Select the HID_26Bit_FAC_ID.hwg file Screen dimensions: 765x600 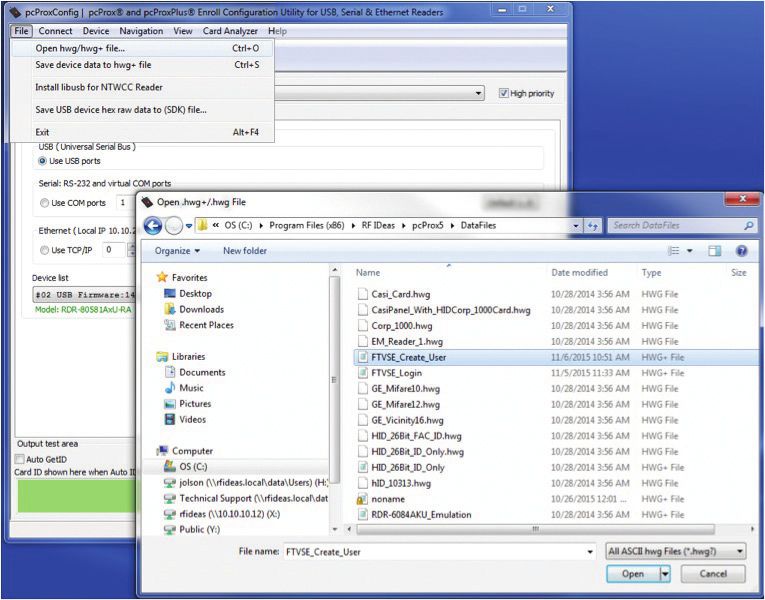(416, 436)
